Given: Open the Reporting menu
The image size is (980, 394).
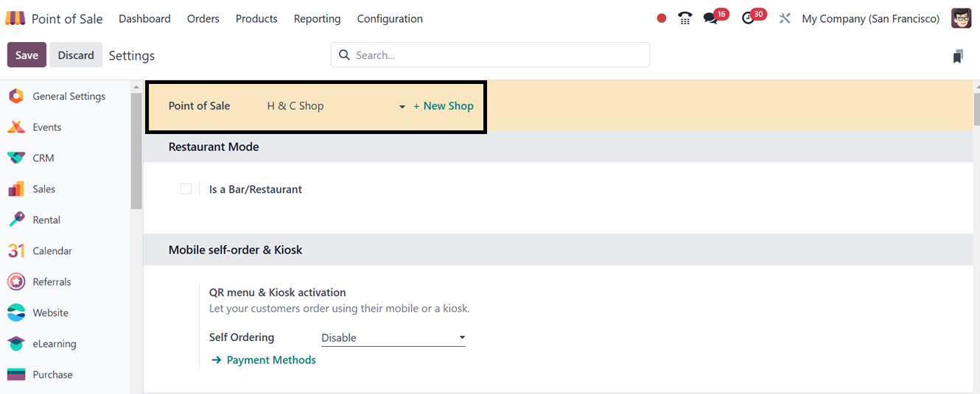Looking at the screenshot, I should point(317,18).
